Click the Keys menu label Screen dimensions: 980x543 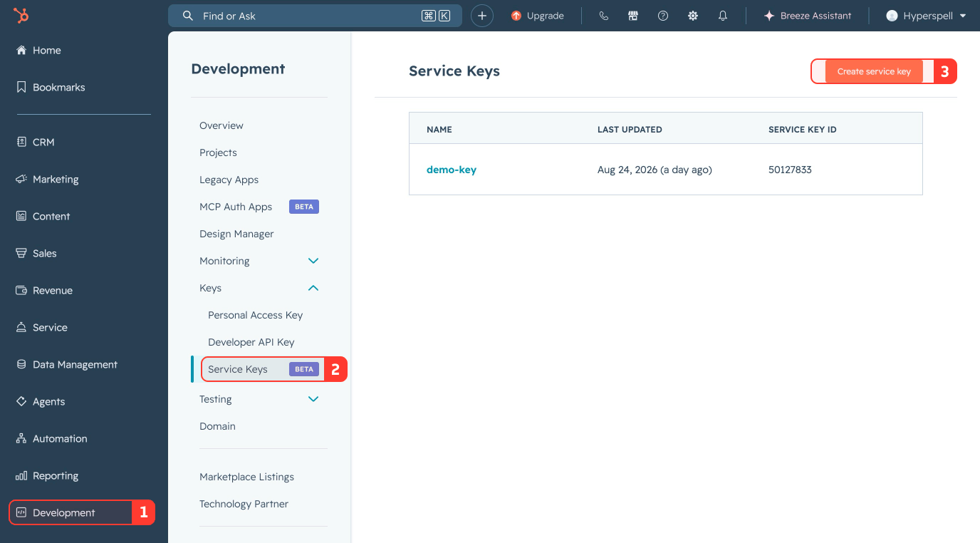210,288
